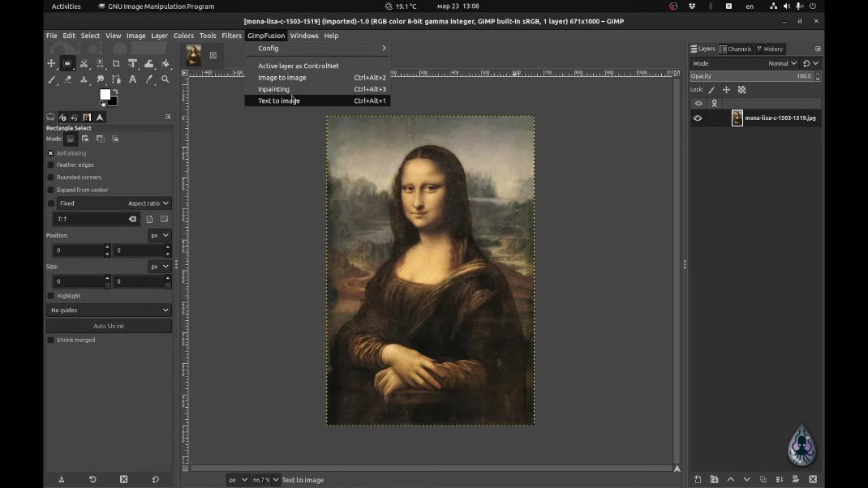Switch to the Channels tab
The image size is (868, 488).
[x=736, y=49]
